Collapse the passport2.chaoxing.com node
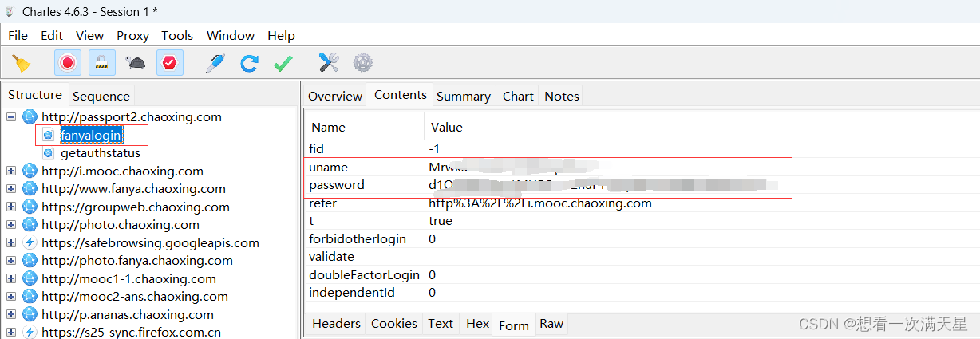Image resolution: width=980 pixels, height=339 pixels. tap(11, 117)
